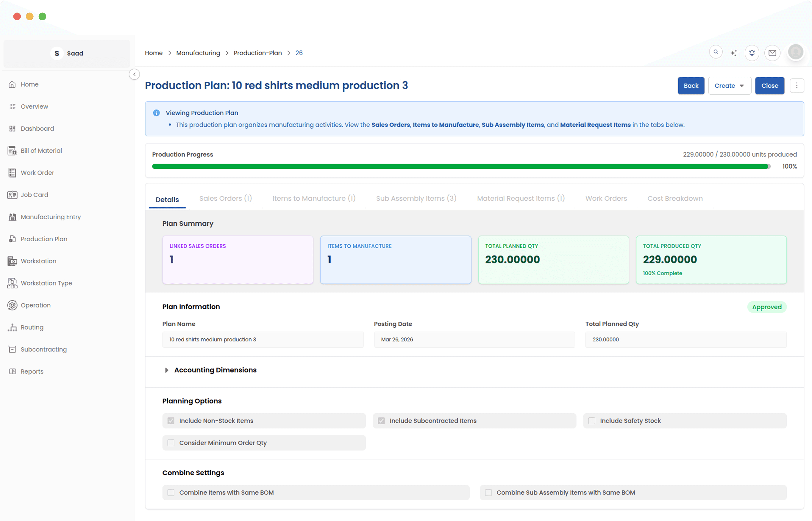Open Workstation Type sidebar item
The image size is (812, 521).
coord(46,283)
